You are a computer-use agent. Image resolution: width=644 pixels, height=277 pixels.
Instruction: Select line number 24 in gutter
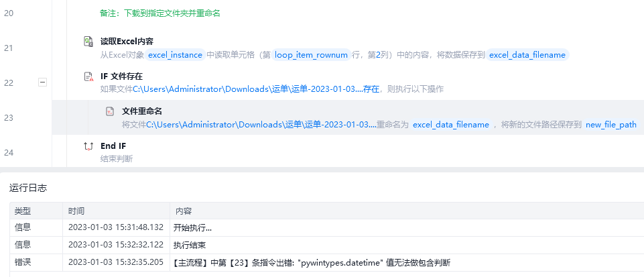click(9, 153)
